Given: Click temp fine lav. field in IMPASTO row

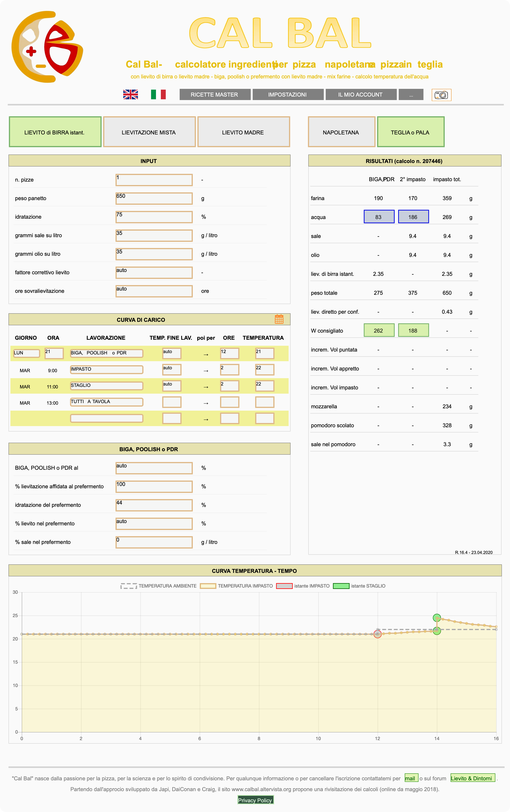Looking at the screenshot, I should click(172, 369).
